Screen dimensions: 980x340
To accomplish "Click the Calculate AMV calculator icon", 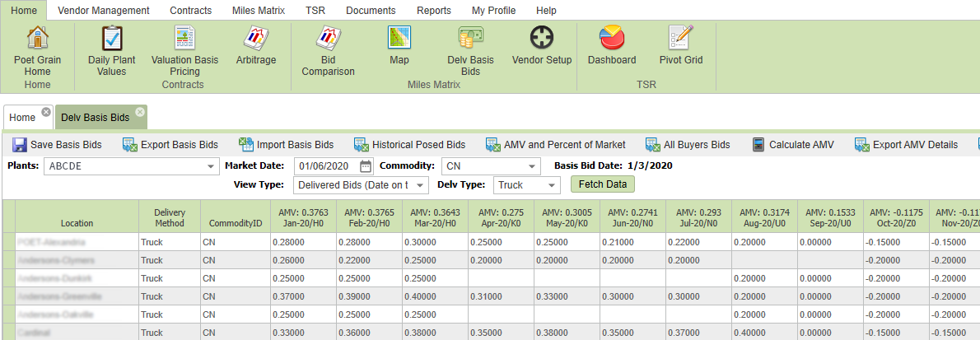I will pos(758,145).
